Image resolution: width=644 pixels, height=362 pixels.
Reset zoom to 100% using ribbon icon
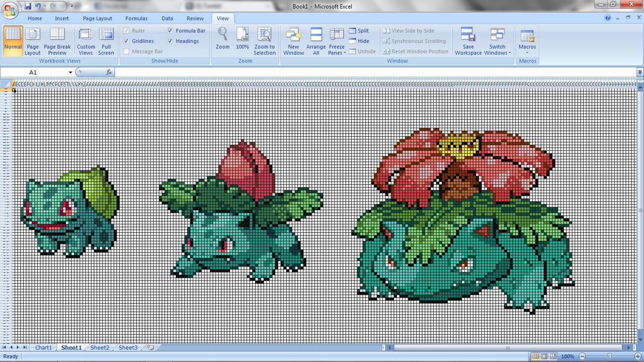[242, 40]
